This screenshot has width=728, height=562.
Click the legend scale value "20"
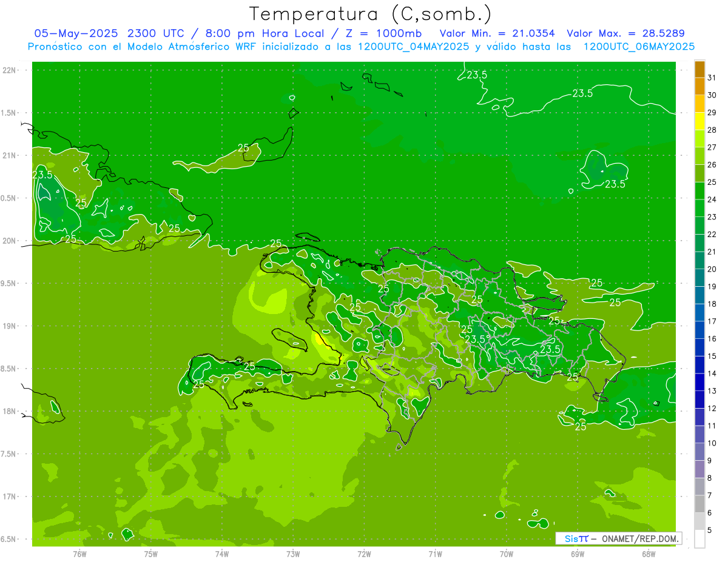click(x=712, y=269)
